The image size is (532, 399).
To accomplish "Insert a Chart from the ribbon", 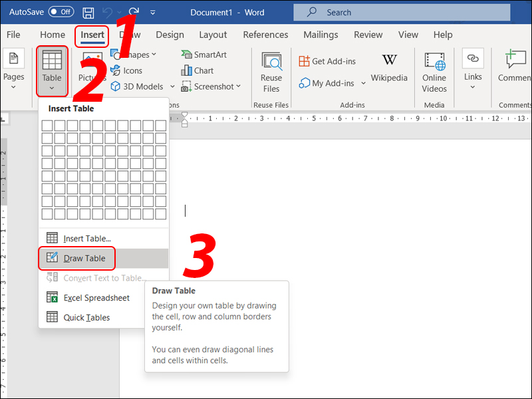I will coord(198,70).
